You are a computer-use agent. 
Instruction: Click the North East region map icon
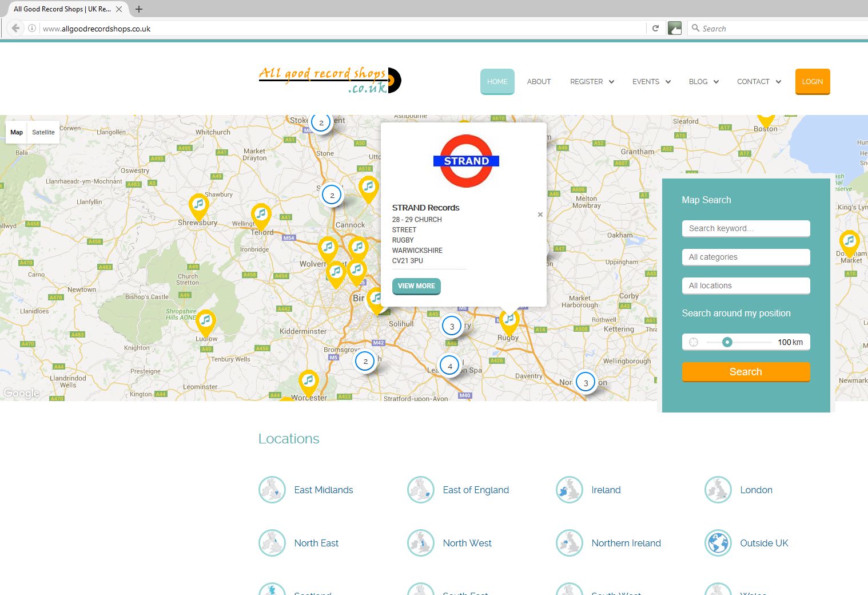click(x=272, y=543)
